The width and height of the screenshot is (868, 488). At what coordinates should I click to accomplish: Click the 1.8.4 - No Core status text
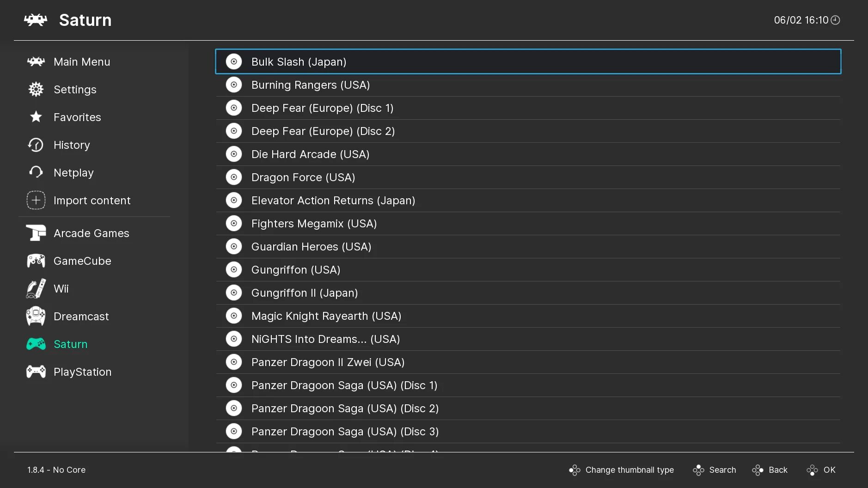(56, 470)
